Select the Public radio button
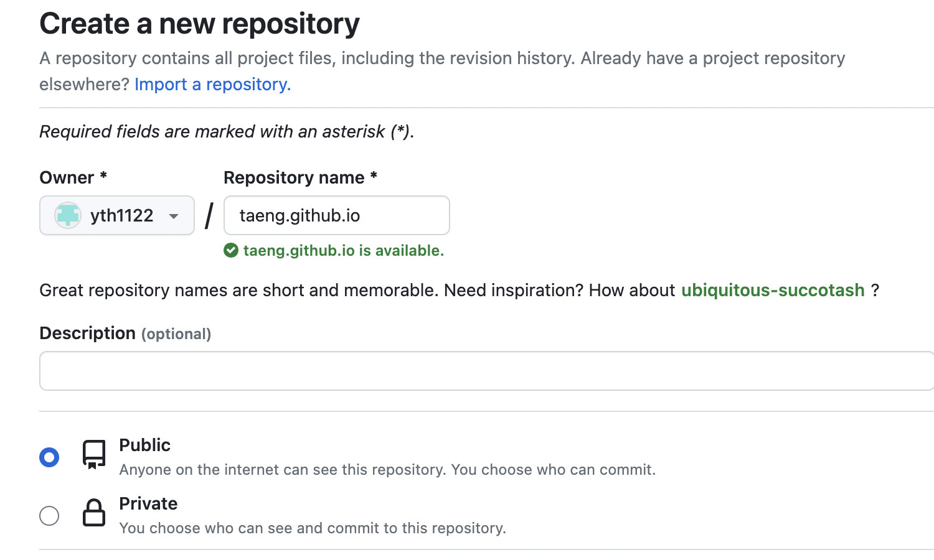Screen dimensions: 934x560 (x=49, y=457)
